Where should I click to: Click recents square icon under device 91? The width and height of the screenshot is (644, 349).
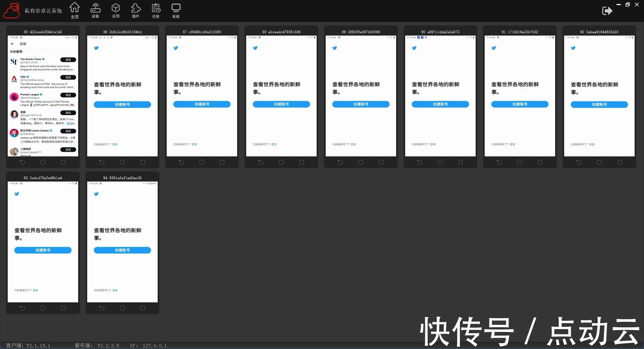click(540, 162)
